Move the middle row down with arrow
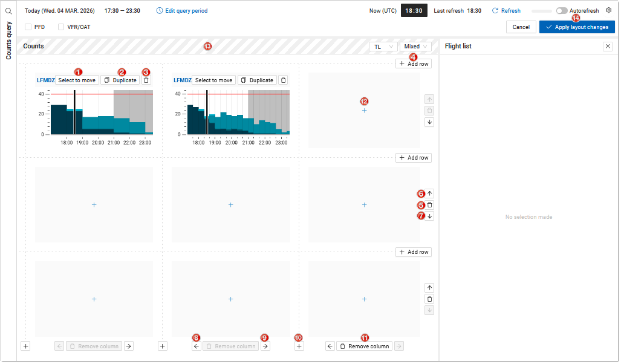This screenshot has height=364, width=621. click(429, 216)
